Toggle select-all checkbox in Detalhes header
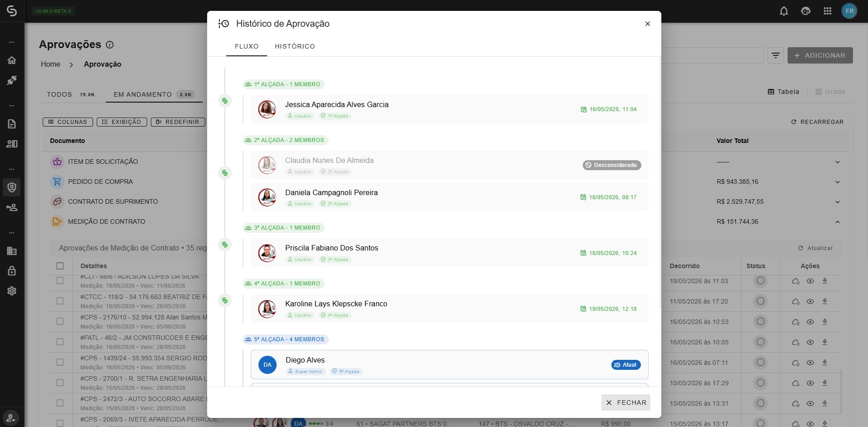The width and height of the screenshot is (868, 427). coord(60,266)
